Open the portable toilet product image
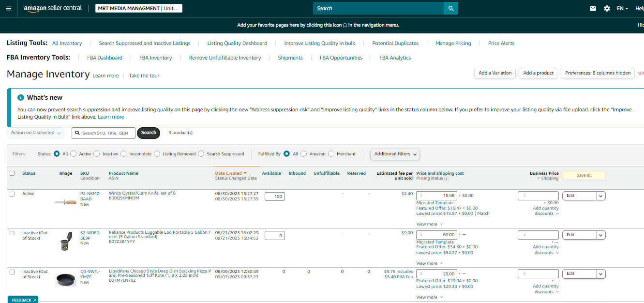 [x=66, y=241]
